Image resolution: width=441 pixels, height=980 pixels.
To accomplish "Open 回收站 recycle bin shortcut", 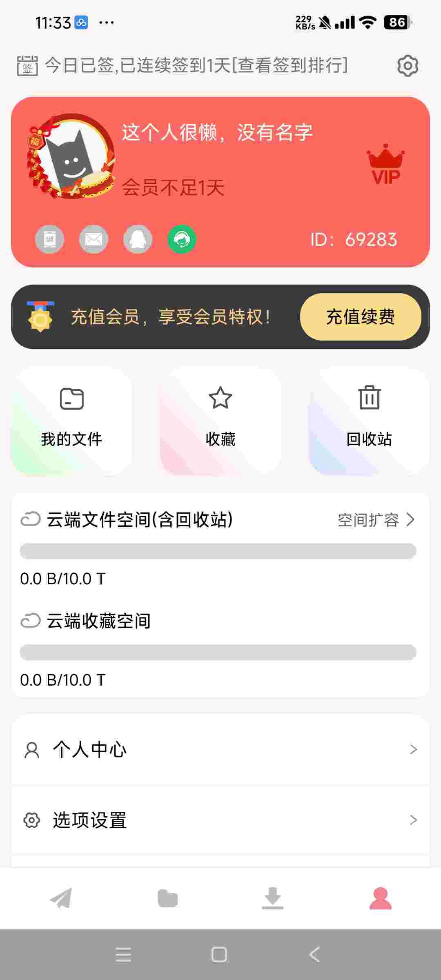I will (x=369, y=421).
